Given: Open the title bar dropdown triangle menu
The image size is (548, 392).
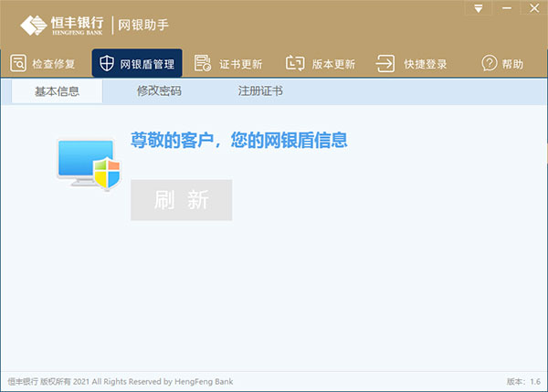Looking at the screenshot, I should tap(479, 8).
